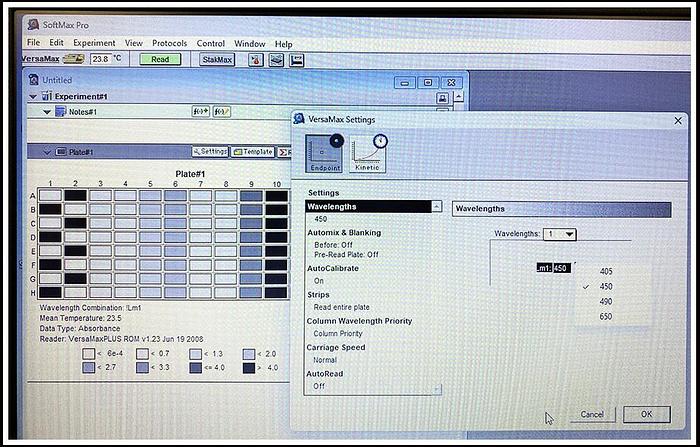This screenshot has width=700, height=447.
Task: Select Automix & Blanking setting
Action: click(x=344, y=233)
